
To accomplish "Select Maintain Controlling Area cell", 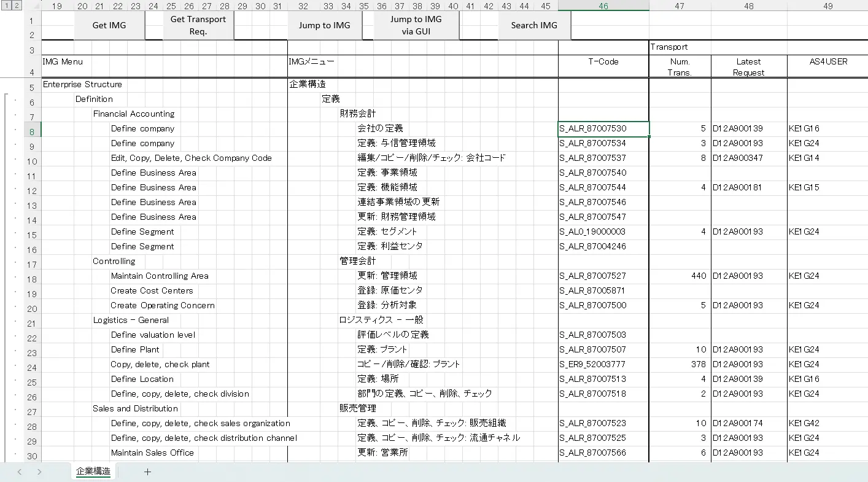I will click(160, 276).
